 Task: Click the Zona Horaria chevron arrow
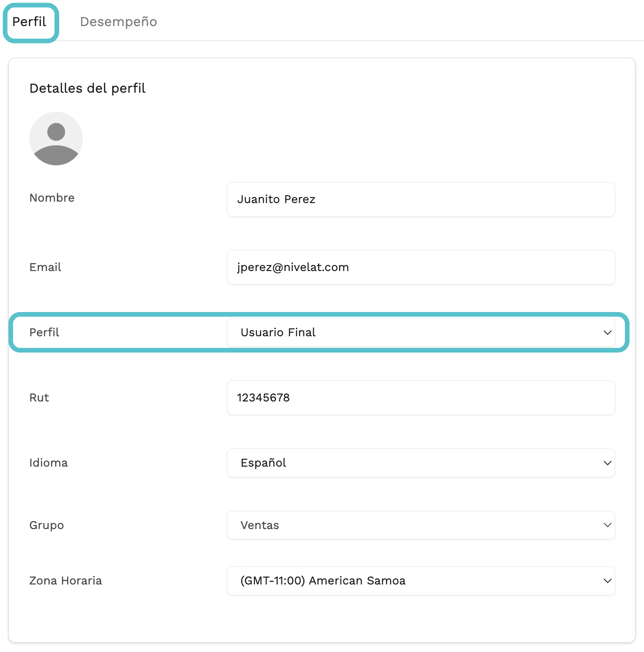click(x=607, y=581)
